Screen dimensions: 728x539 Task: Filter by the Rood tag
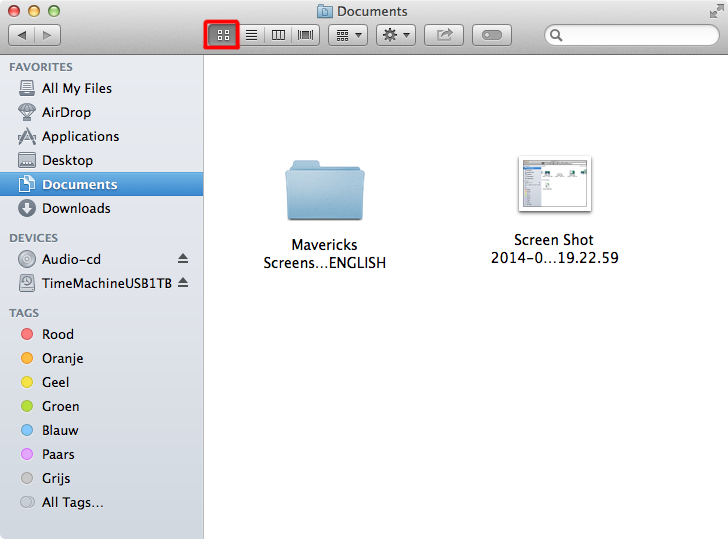click(x=101, y=334)
